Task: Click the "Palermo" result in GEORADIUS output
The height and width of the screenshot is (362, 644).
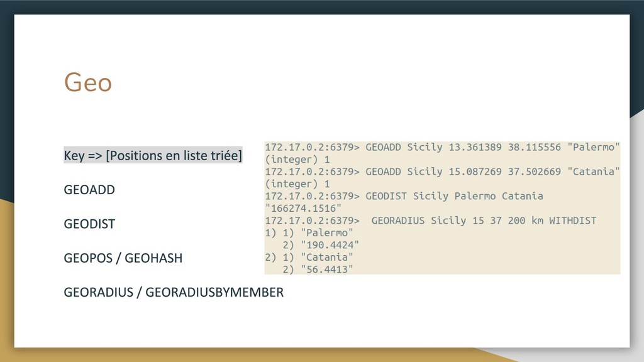Action: click(327, 233)
